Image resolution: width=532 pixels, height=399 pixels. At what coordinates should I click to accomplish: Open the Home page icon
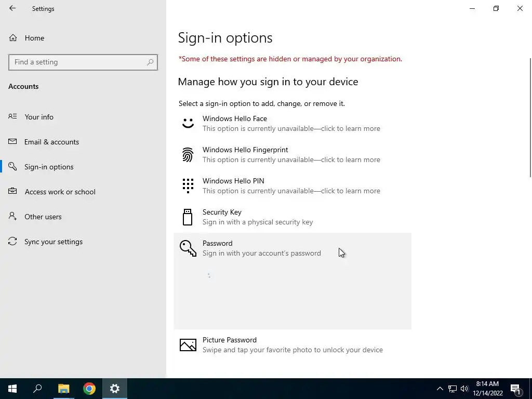click(x=13, y=37)
